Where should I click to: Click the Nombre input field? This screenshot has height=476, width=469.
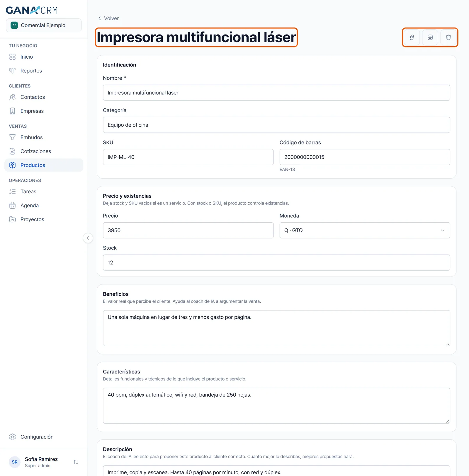click(x=276, y=93)
